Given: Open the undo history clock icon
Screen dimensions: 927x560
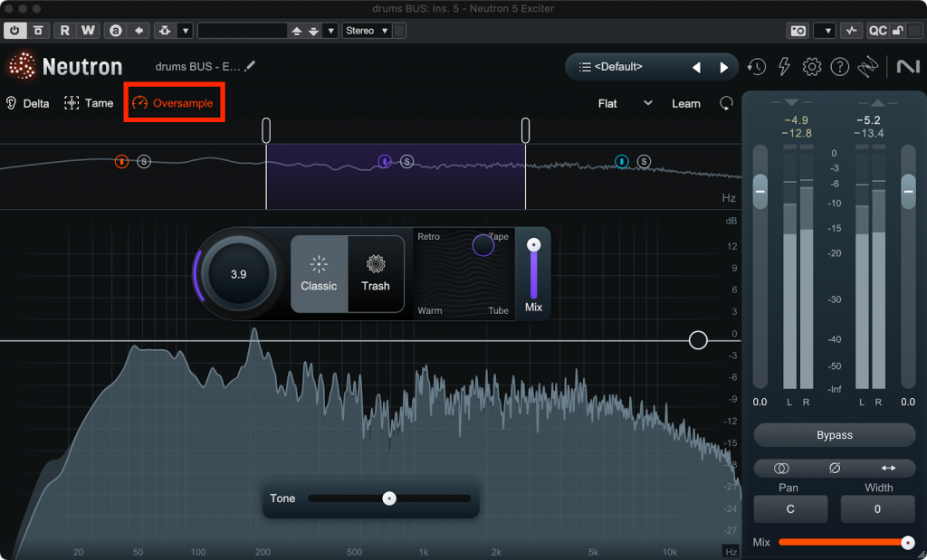Looking at the screenshot, I should (x=756, y=67).
